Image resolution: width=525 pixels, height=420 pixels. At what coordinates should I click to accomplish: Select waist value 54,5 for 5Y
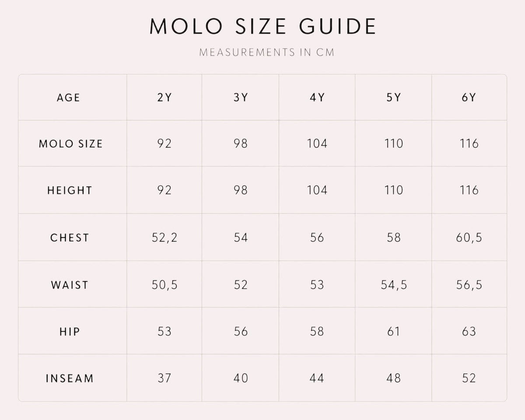click(393, 285)
